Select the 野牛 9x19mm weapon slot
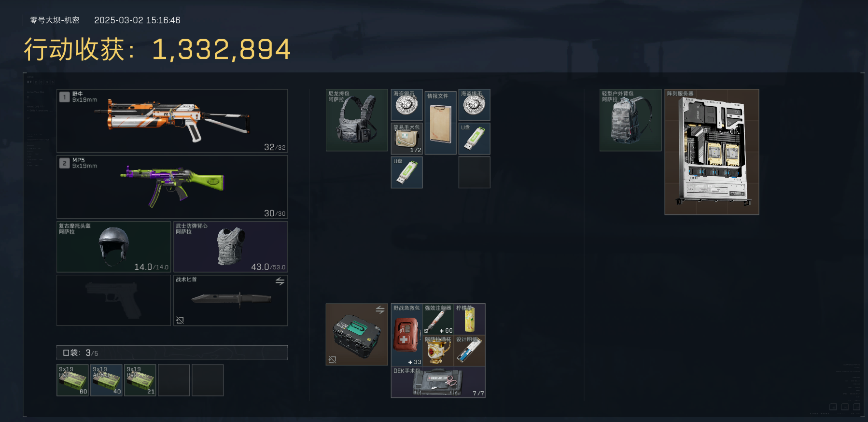 172,121
